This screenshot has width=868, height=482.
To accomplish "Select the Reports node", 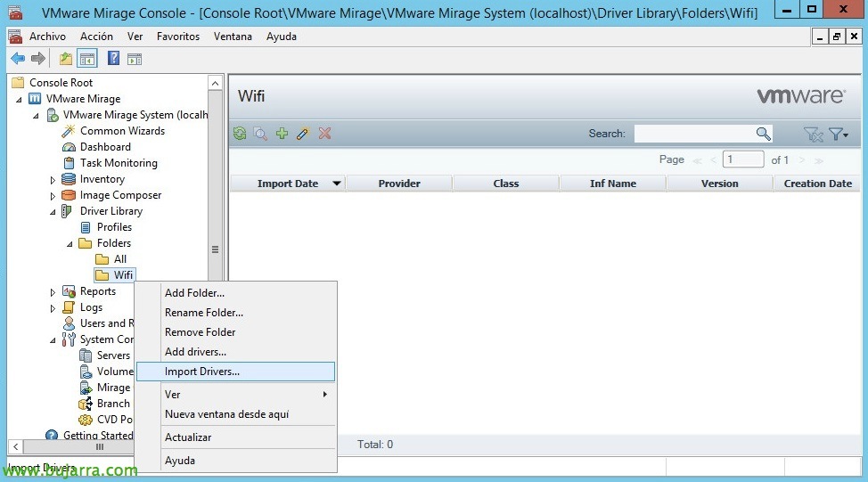I will pos(97,291).
